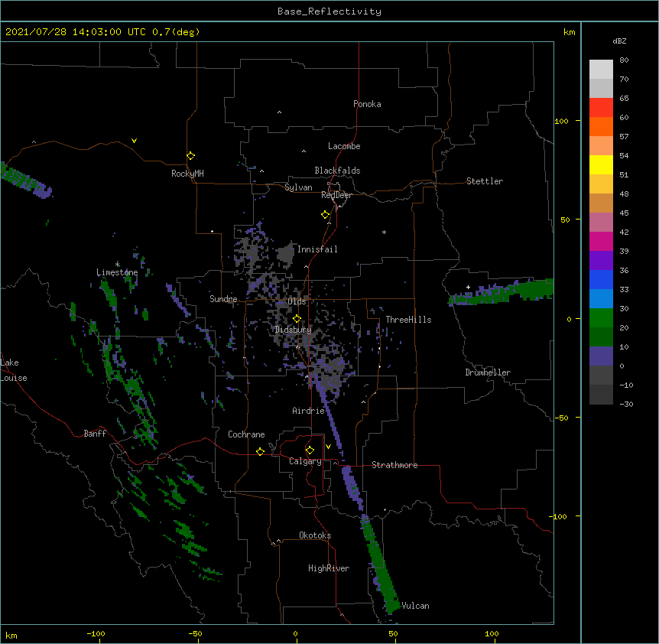The height and width of the screenshot is (644, 659).
Task: Click the Sundre town label
Action: click(223, 299)
